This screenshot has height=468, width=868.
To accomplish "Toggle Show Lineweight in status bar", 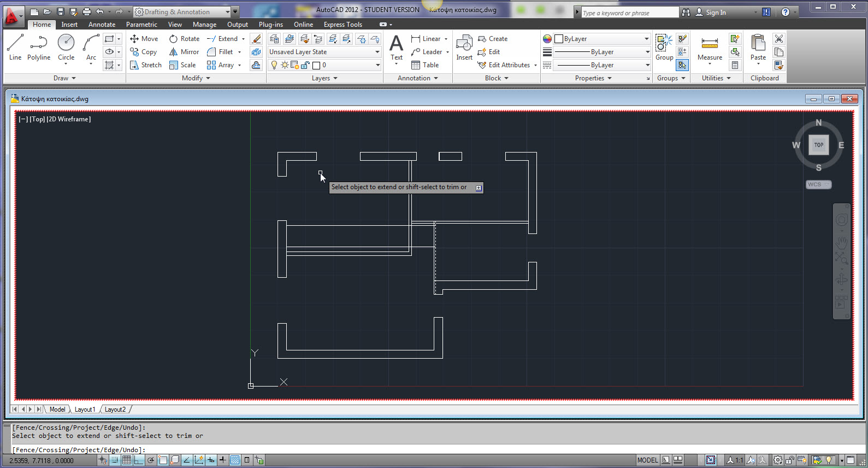I will point(223,460).
